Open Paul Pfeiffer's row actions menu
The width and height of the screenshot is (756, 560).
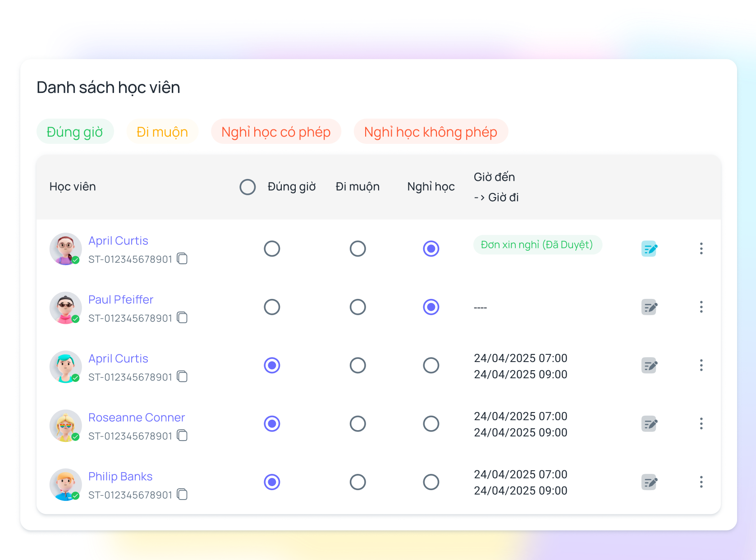pyautogui.click(x=701, y=307)
